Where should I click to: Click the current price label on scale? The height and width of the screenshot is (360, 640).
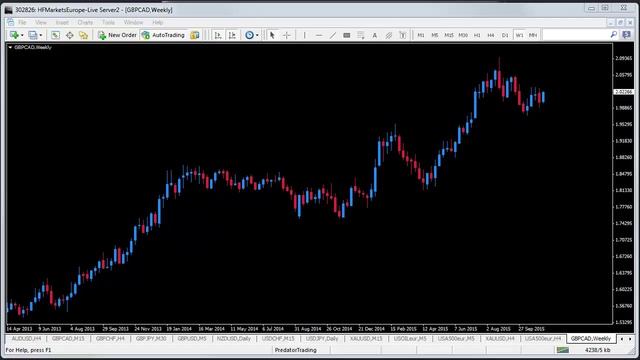point(624,92)
